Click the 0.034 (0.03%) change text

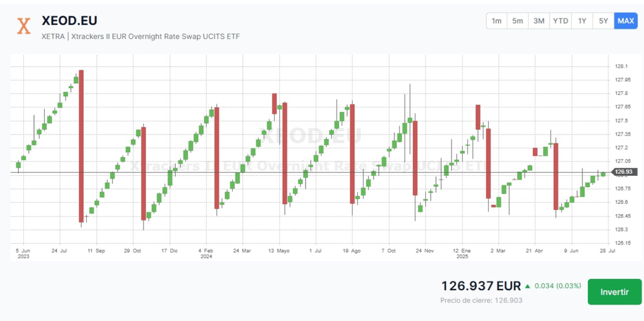pos(558,286)
